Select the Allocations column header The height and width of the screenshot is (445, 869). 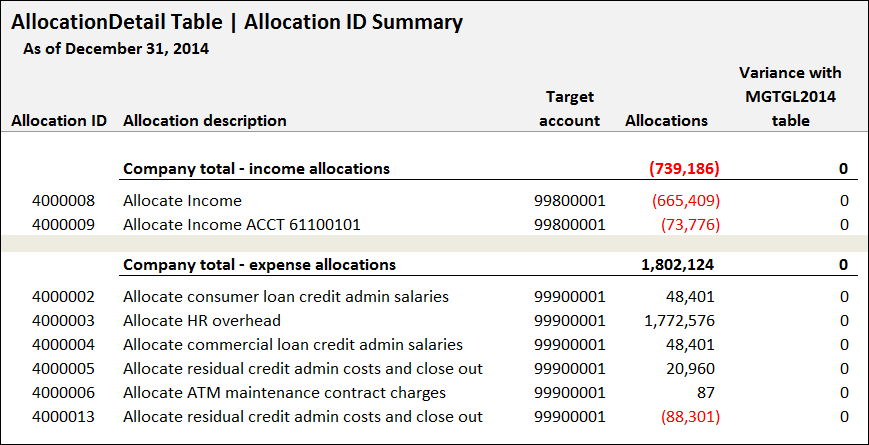click(666, 121)
